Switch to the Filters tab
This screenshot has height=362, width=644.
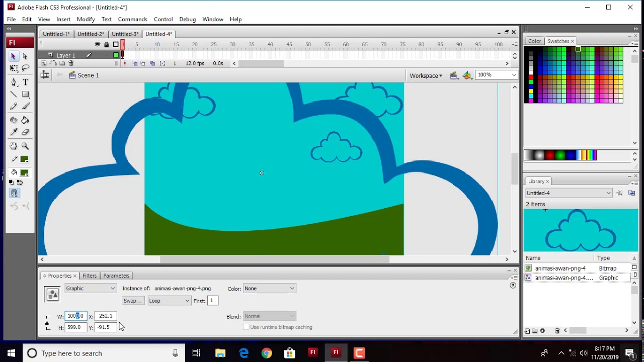point(90,276)
